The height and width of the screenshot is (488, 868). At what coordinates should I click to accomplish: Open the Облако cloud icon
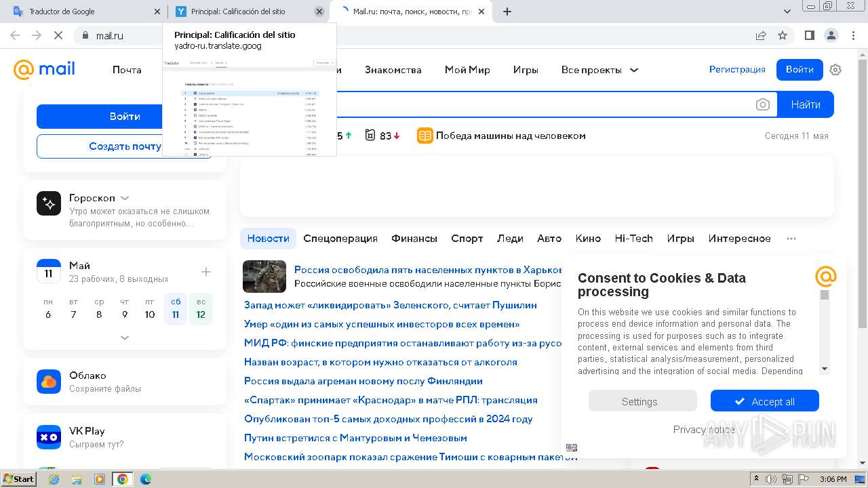pyautogui.click(x=49, y=382)
